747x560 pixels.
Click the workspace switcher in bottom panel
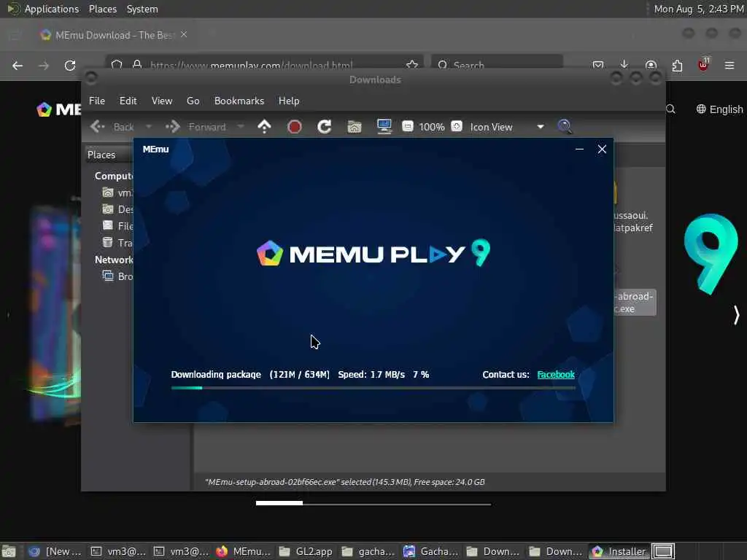point(663,551)
